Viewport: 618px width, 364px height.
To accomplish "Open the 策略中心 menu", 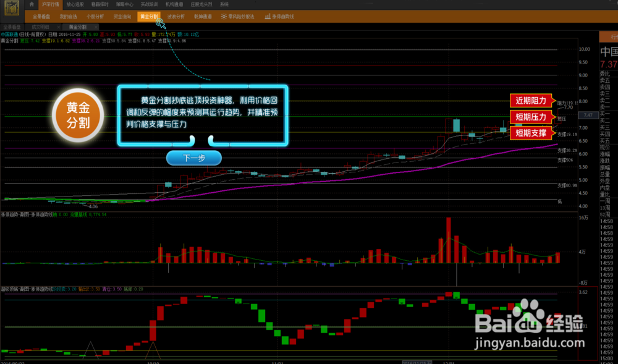I will coord(125,4).
